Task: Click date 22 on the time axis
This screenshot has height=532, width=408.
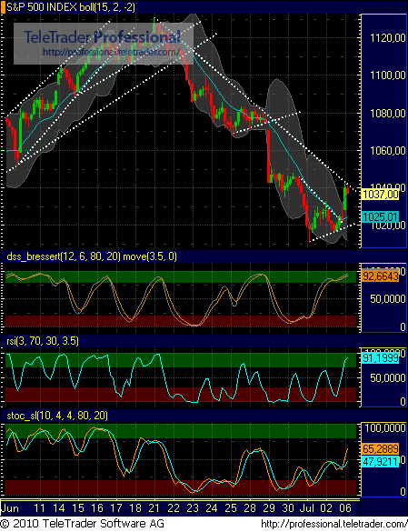Action: [x=174, y=508]
